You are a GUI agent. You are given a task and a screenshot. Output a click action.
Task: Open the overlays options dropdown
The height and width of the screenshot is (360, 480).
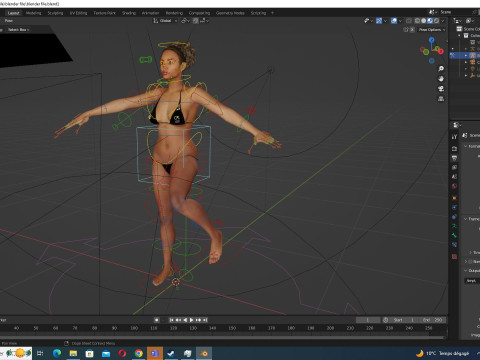pyautogui.click(x=400, y=21)
